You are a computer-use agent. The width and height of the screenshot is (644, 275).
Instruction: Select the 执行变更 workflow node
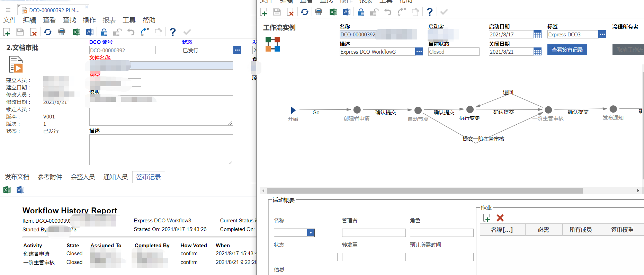point(470,109)
